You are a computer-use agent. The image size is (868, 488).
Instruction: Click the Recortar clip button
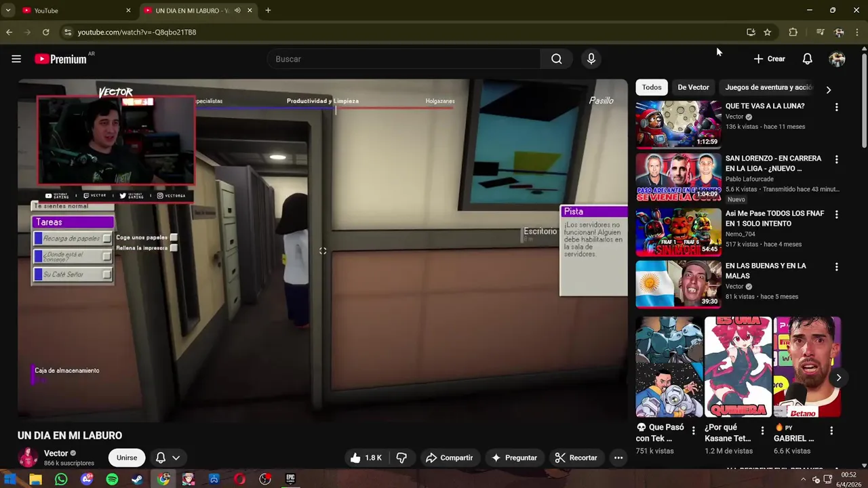point(576,457)
